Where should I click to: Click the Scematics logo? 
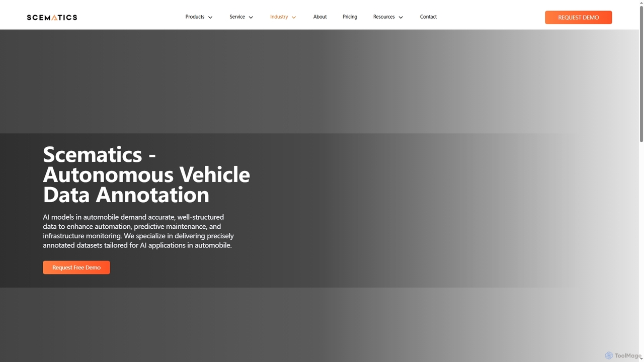(52, 17)
